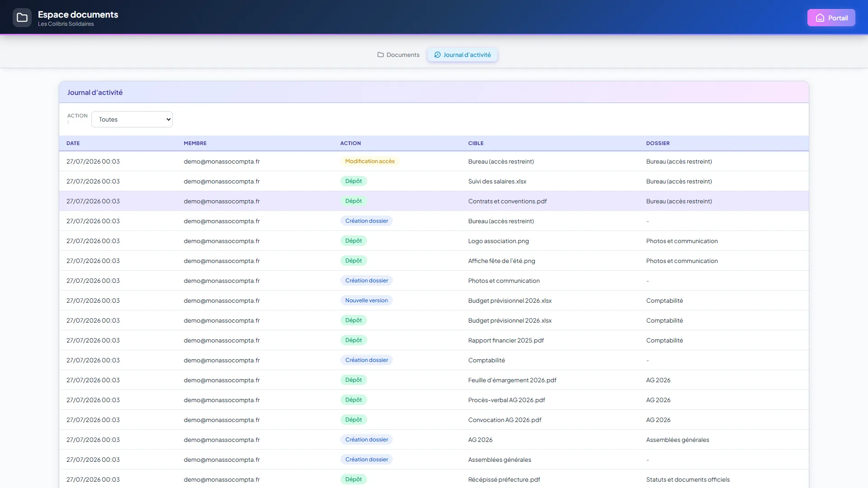Click the DATE column header

coord(73,143)
